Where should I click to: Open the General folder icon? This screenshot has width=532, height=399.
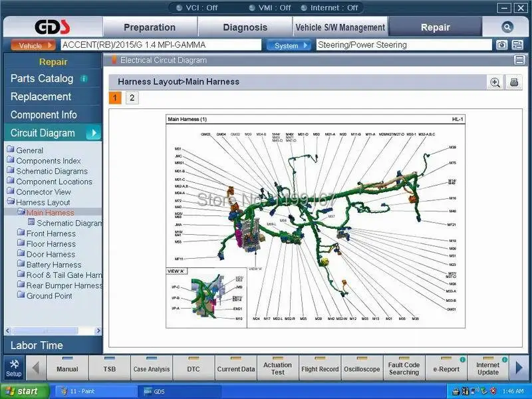[x=11, y=149]
